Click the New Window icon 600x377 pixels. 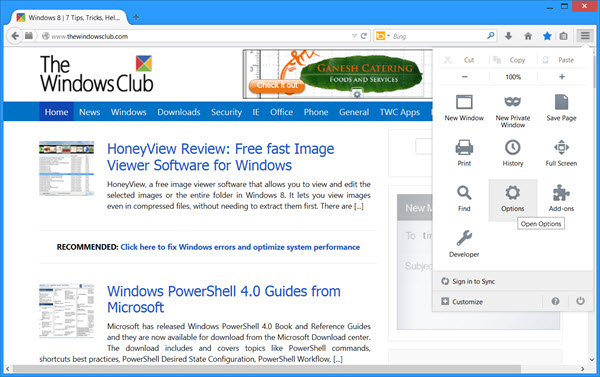pyautogui.click(x=464, y=102)
